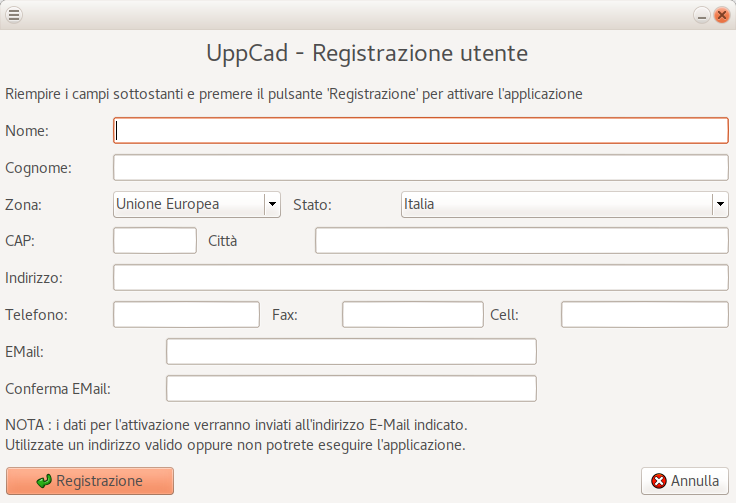Click the green arrow icon on Registrazione

[44, 481]
